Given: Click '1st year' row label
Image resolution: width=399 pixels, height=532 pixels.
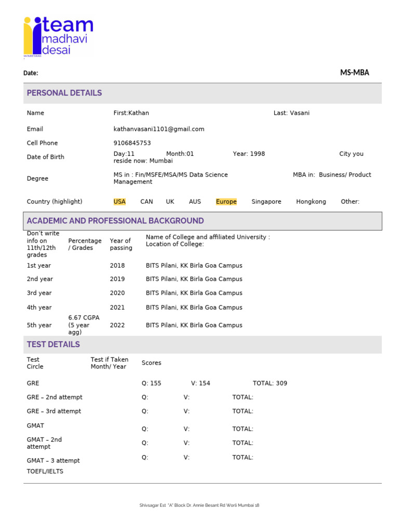Looking at the screenshot, I should point(38,265).
